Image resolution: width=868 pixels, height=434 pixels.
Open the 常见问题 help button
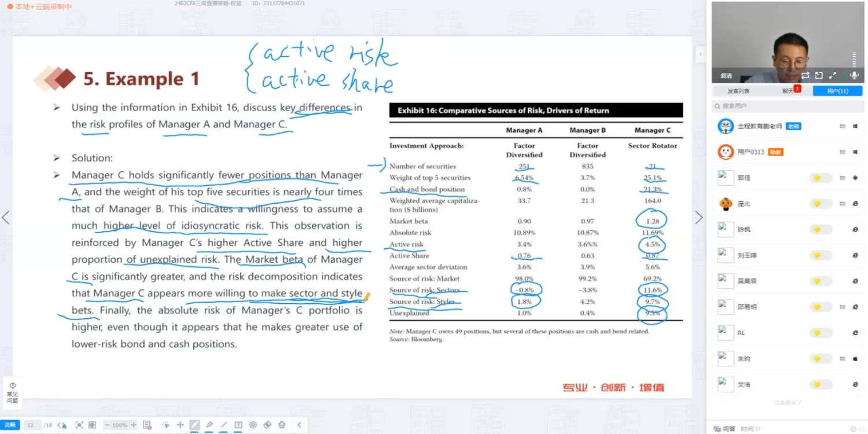pos(12,393)
